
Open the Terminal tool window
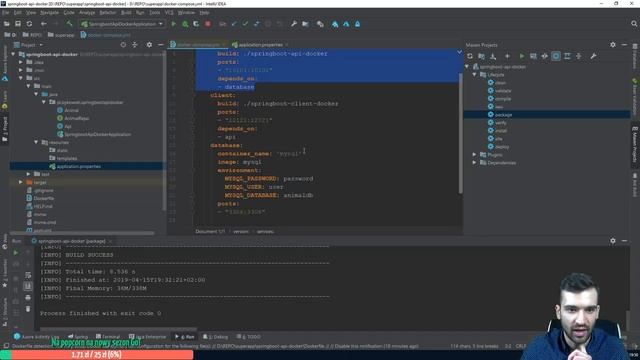coord(108,337)
